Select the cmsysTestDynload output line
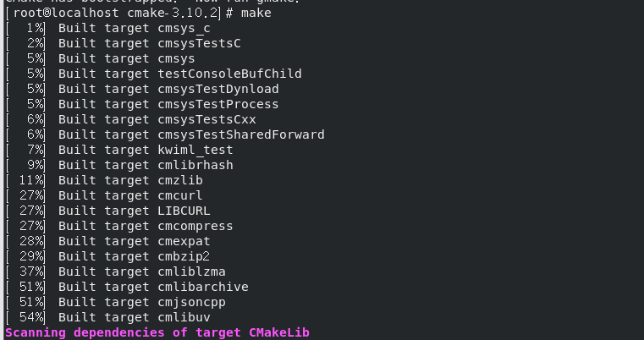The height and width of the screenshot is (340, 644). click(142, 89)
